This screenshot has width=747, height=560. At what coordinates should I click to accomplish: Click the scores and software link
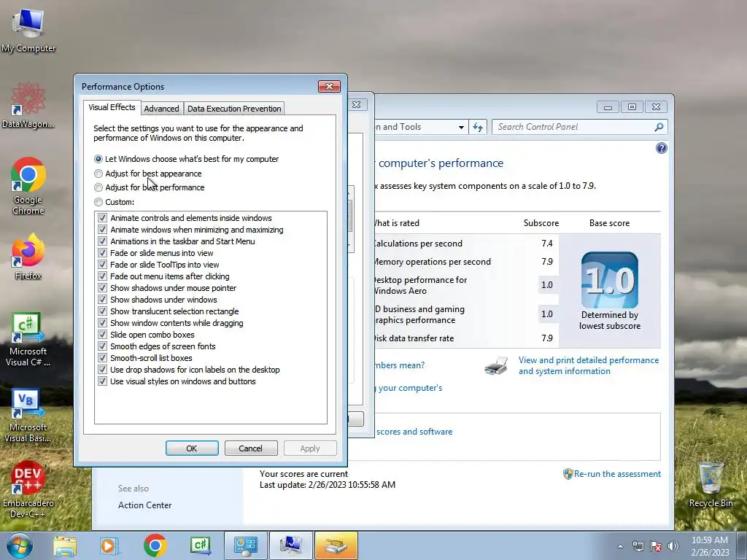[x=414, y=432]
